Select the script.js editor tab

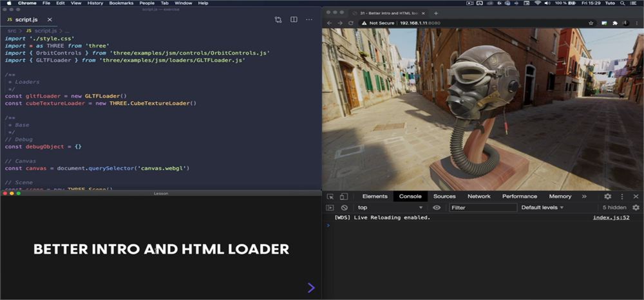[30, 20]
